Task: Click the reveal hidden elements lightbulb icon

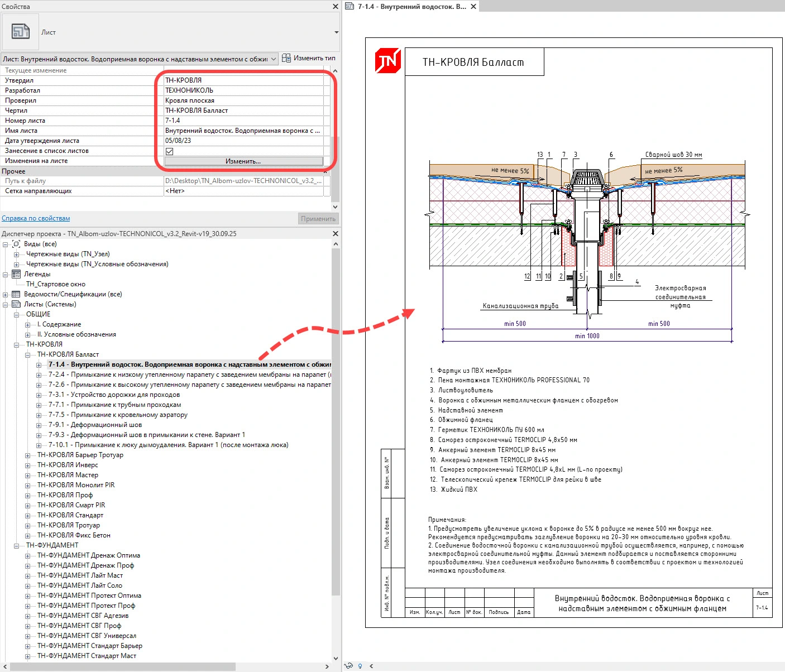Action: [360, 666]
